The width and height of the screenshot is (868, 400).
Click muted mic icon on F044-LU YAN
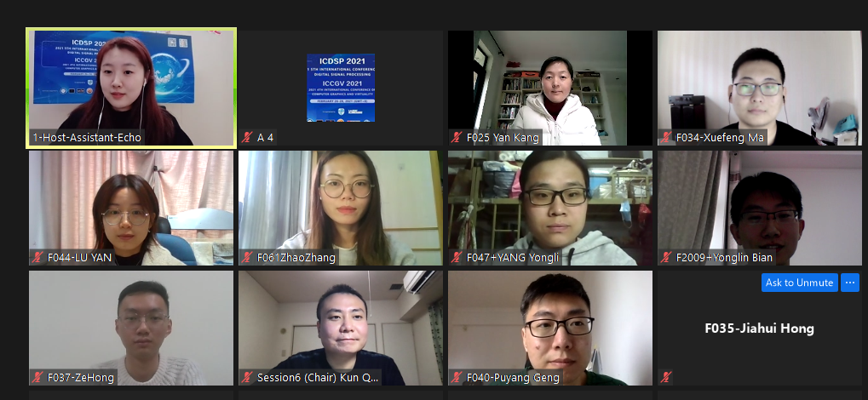(37, 257)
